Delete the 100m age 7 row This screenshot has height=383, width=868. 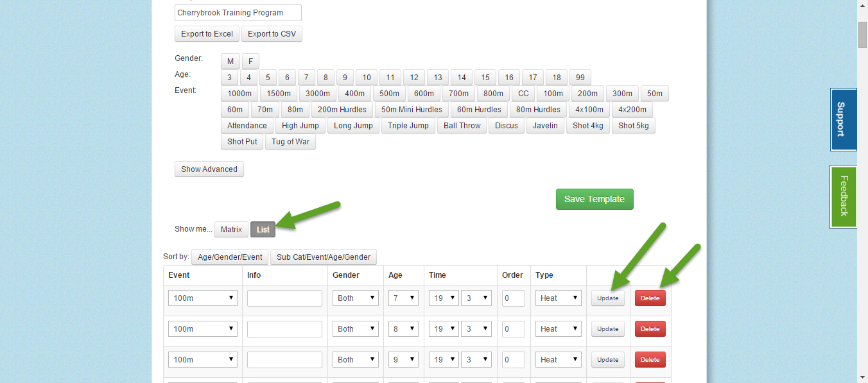pos(650,298)
